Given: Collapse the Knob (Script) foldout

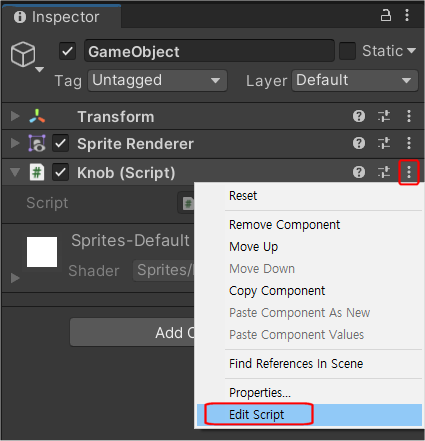Looking at the screenshot, I should point(15,172).
